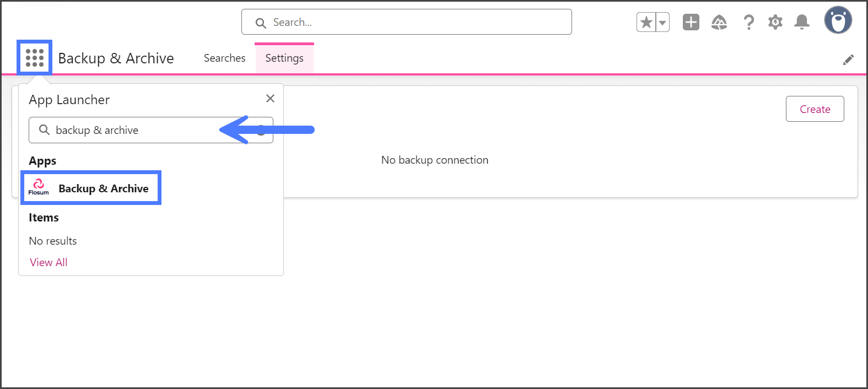
Task: Click the Favorites star icon
Action: (x=646, y=23)
